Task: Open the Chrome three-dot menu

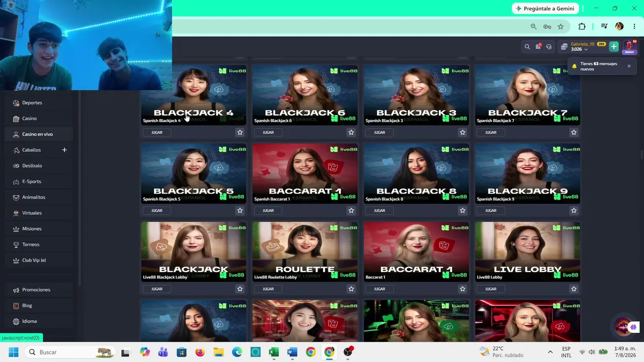Action: tap(634, 26)
